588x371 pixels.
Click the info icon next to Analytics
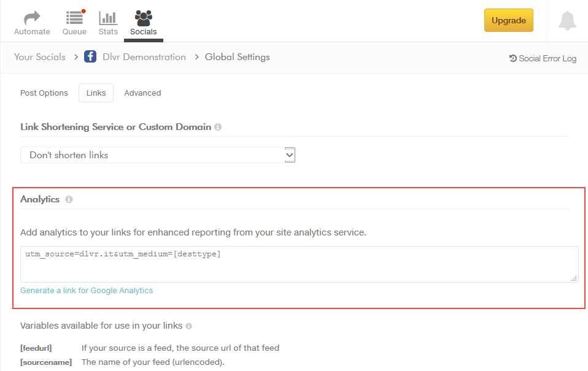pos(68,199)
